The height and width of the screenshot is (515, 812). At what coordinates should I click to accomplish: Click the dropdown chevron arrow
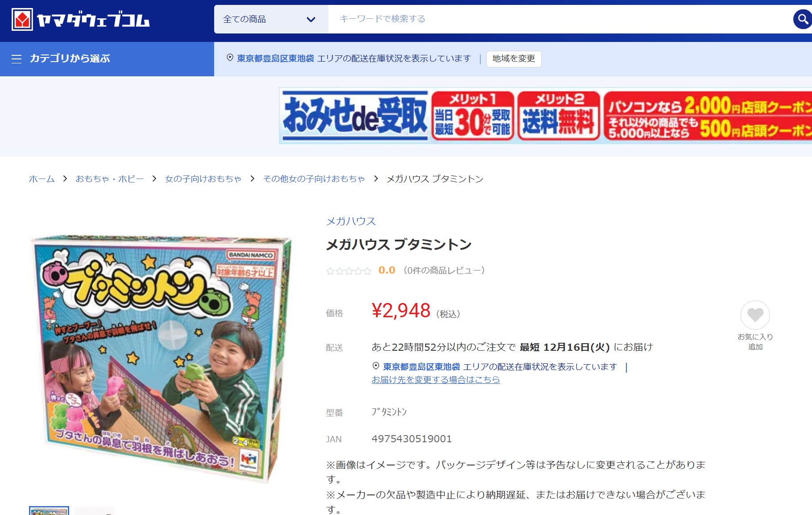pyautogui.click(x=311, y=19)
